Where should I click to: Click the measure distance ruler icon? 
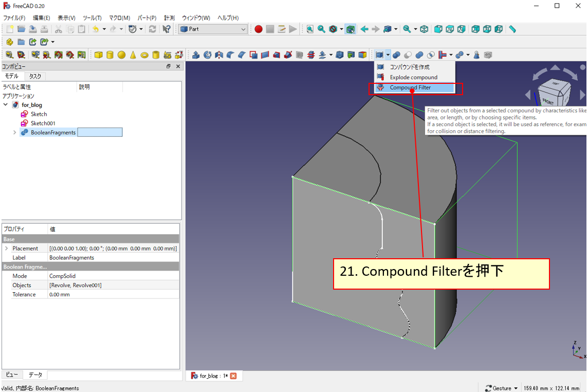[x=512, y=29]
